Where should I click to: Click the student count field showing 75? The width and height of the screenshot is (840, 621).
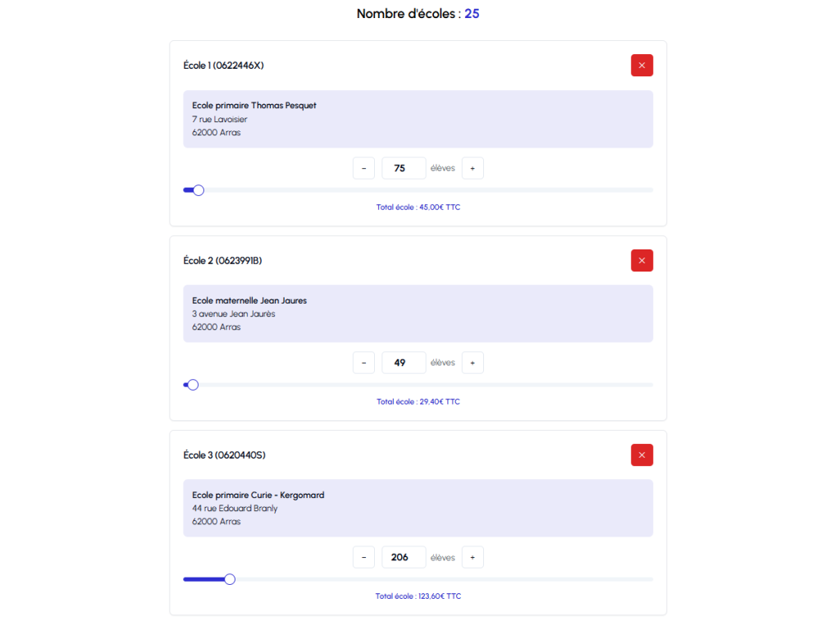coord(404,168)
